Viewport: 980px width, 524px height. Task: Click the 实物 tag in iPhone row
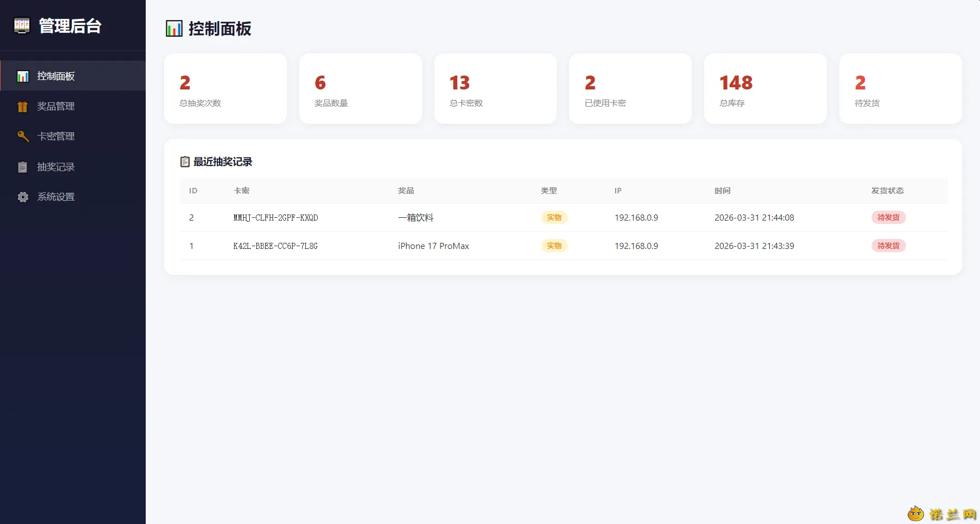pyautogui.click(x=554, y=246)
